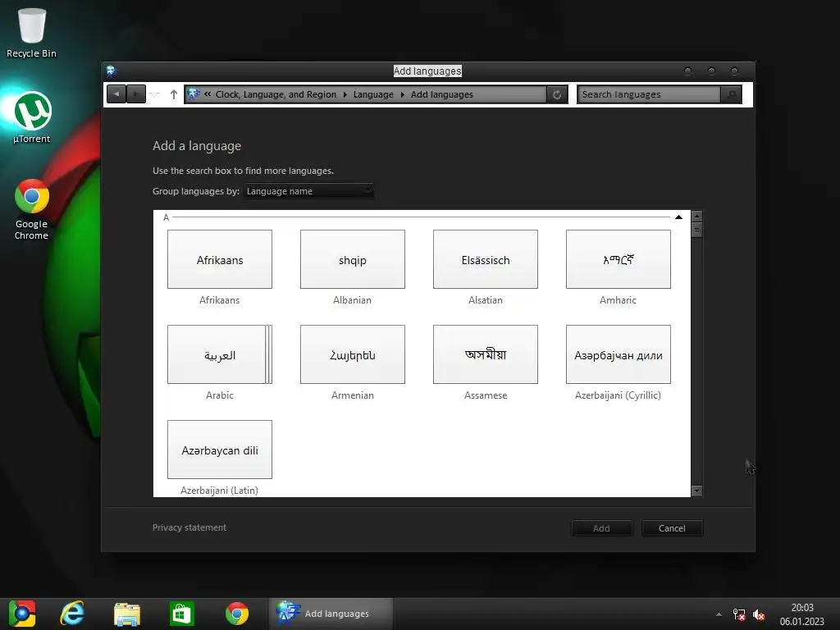The image size is (840, 630).
Task: Click the language list scrollbar thumb
Action: pos(696,231)
